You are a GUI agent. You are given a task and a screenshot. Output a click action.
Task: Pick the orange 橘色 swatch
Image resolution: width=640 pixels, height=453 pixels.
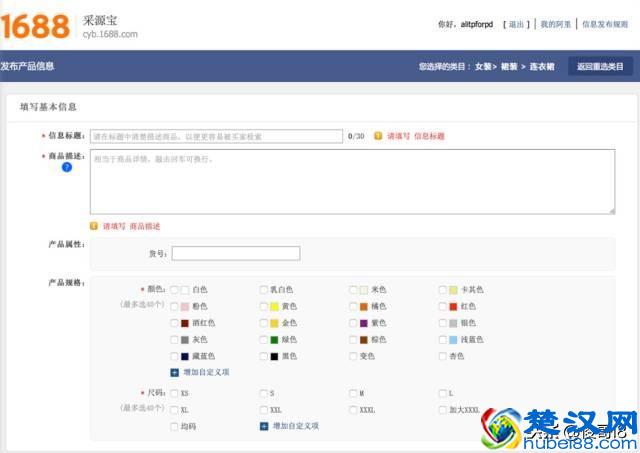point(364,306)
